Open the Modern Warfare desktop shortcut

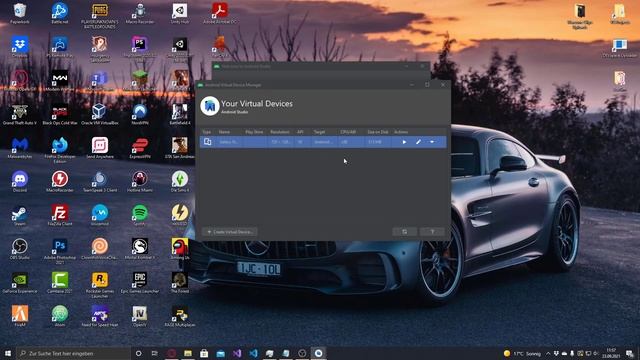coord(60,81)
